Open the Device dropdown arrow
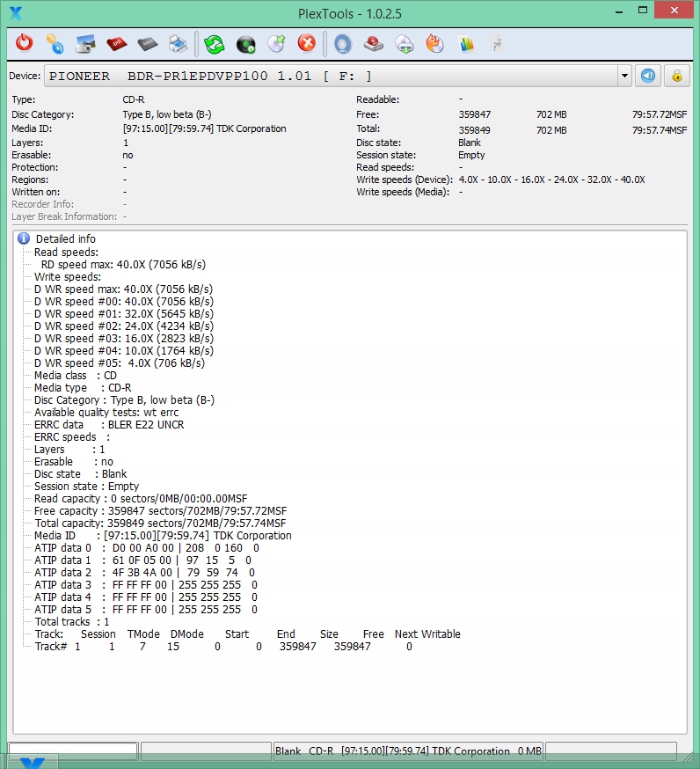 pos(624,76)
